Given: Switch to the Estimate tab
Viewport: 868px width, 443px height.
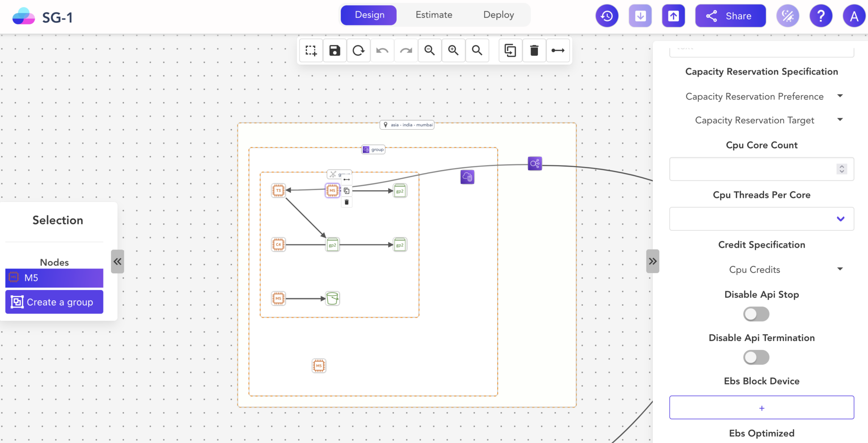Looking at the screenshot, I should pyautogui.click(x=434, y=15).
